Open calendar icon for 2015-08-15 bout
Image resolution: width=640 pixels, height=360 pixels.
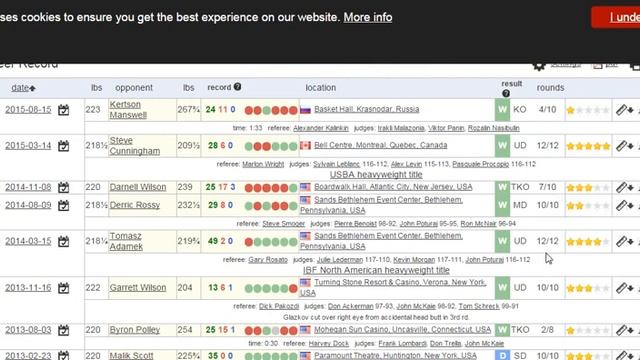(63, 110)
